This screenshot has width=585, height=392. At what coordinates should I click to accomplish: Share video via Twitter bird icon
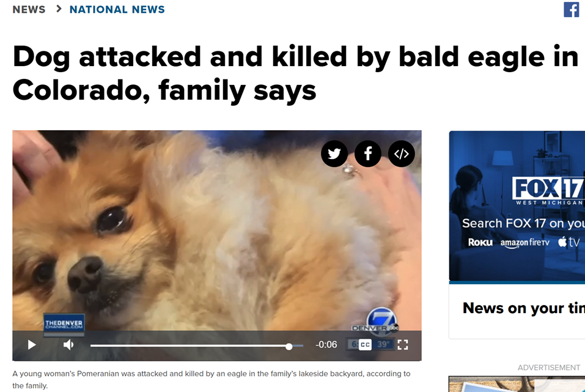pyautogui.click(x=334, y=153)
